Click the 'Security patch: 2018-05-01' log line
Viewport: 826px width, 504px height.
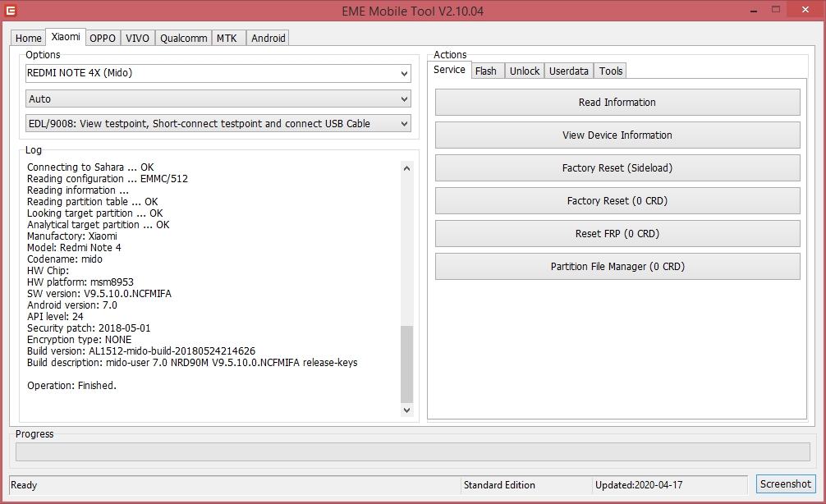(x=89, y=328)
